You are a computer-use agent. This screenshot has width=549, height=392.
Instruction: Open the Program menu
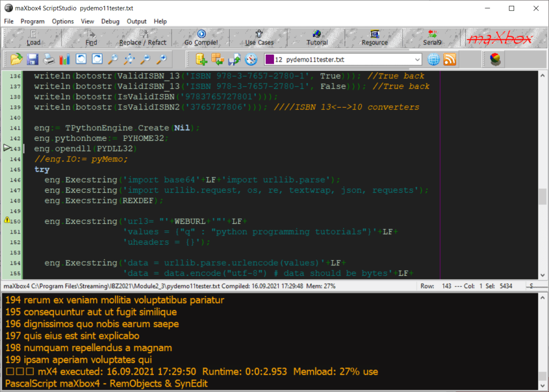(x=33, y=21)
